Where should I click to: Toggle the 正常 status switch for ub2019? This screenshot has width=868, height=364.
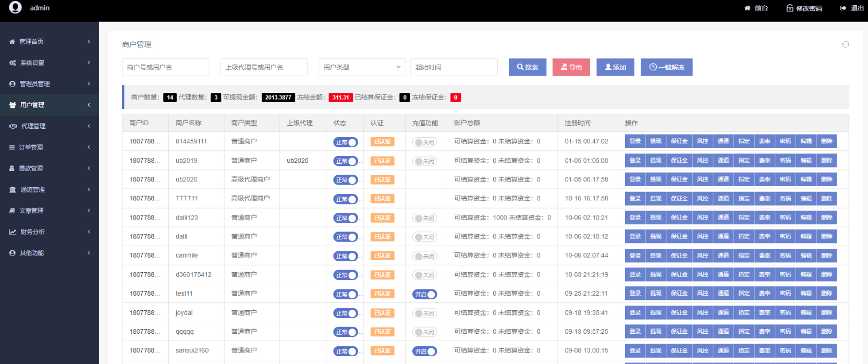[x=346, y=161]
